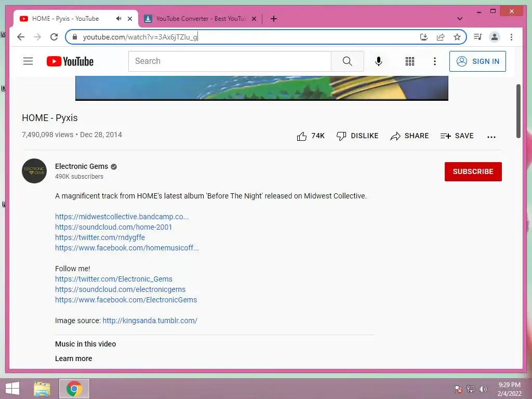
Task: Open the twitter.com/rndygffe link
Action: (x=100, y=237)
